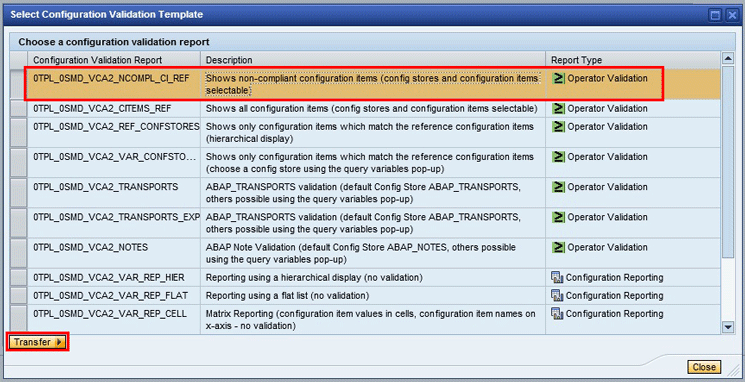Click the Transfer button
The image size is (745, 382).
coord(38,342)
